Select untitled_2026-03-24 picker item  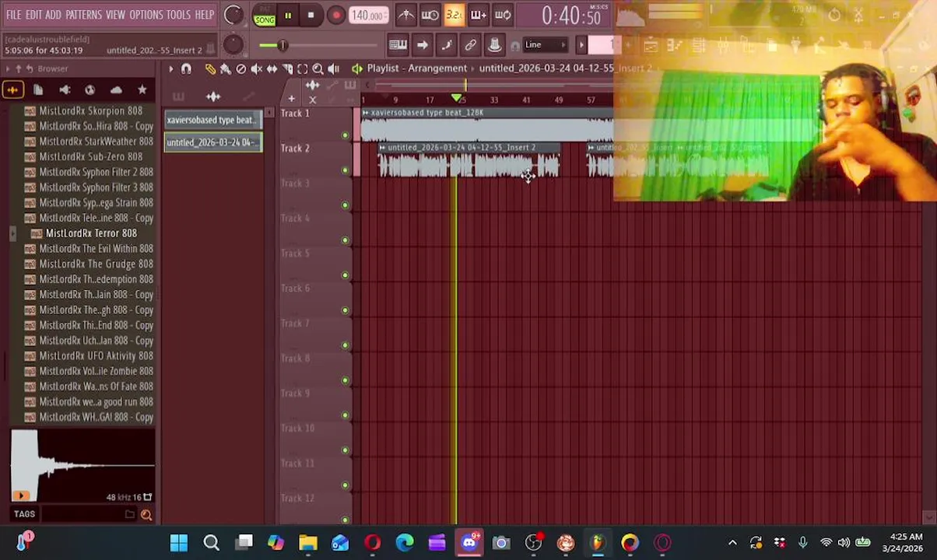(x=212, y=142)
